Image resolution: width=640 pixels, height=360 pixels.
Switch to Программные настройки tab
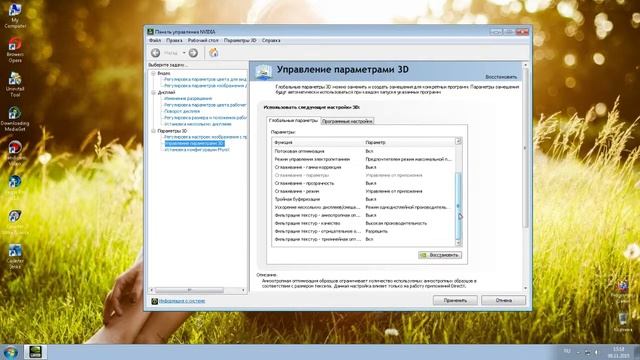click(347, 121)
